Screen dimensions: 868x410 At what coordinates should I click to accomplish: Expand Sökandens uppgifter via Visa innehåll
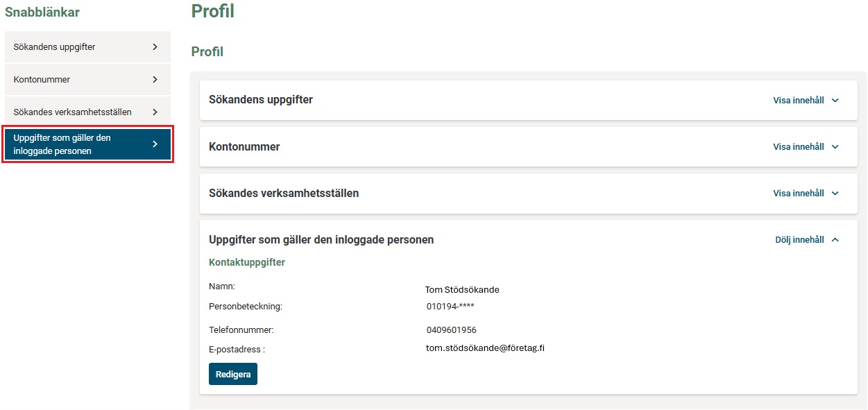pyautogui.click(x=799, y=101)
